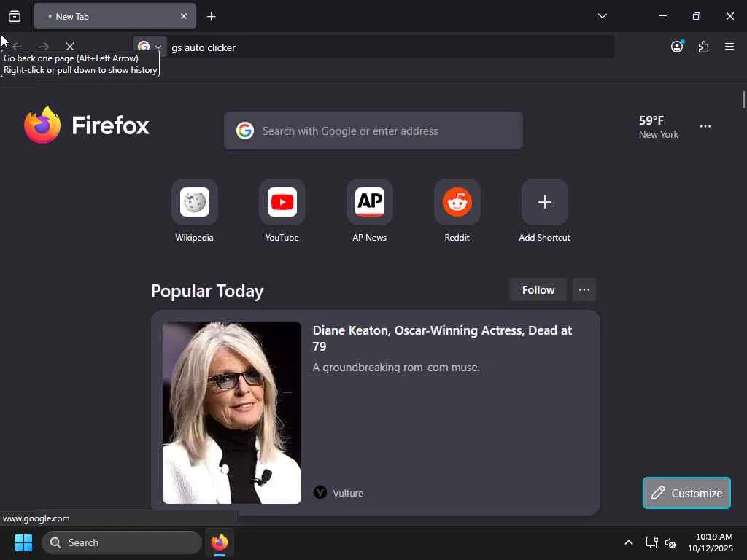Open the Firefox View icon
Screen dimensions: 747x560
click(x=15, y=16)
